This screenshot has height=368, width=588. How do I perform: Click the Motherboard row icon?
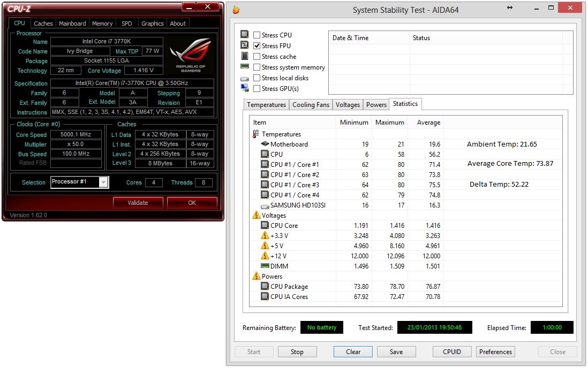265,144
